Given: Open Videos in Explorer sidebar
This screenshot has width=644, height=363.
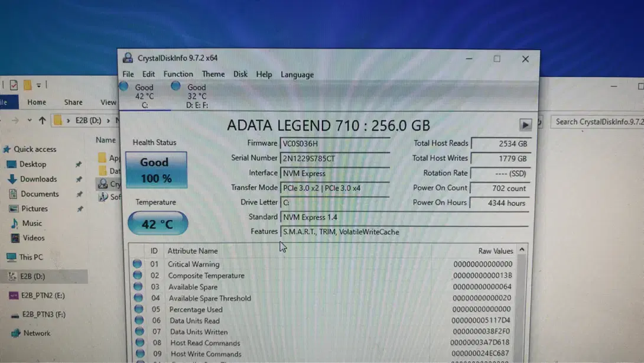Looking at the screenshot, I should (x=28, y=238).
